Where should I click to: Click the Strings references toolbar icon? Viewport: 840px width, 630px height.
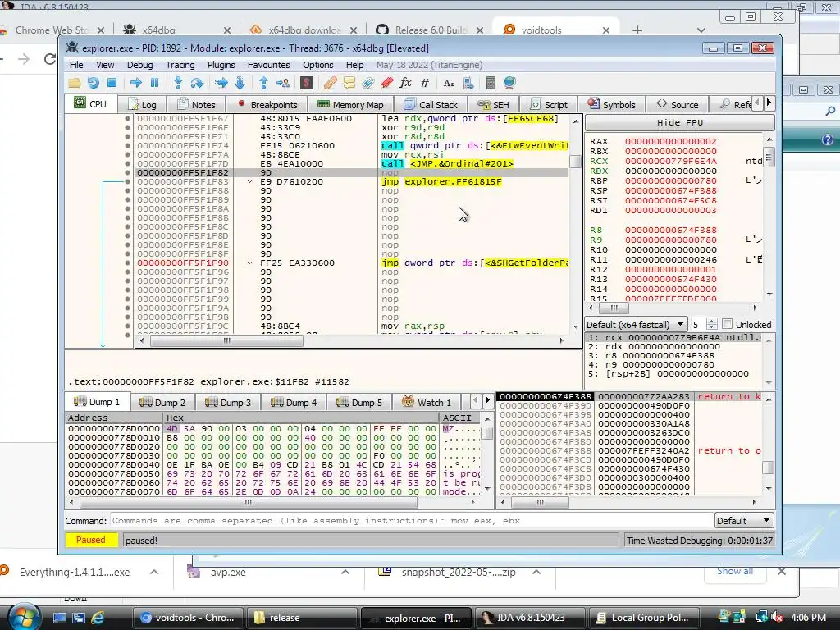[x=449, y=83]
